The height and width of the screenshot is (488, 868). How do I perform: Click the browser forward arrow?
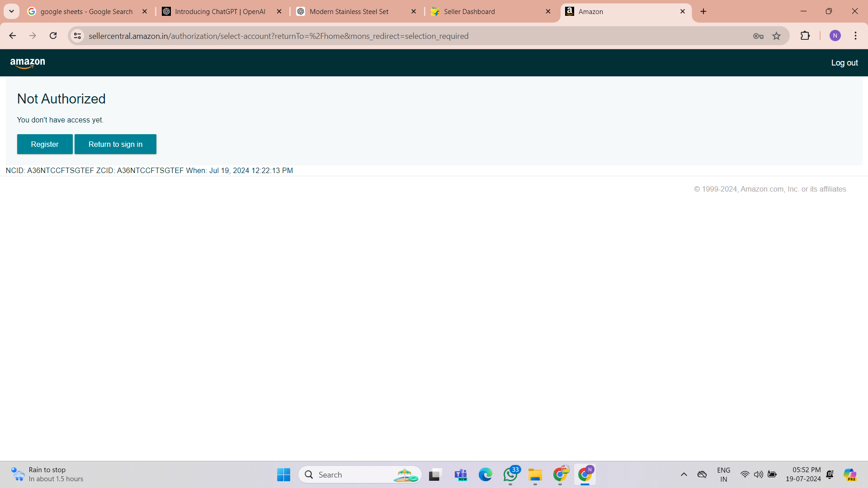tap(33, 36)
